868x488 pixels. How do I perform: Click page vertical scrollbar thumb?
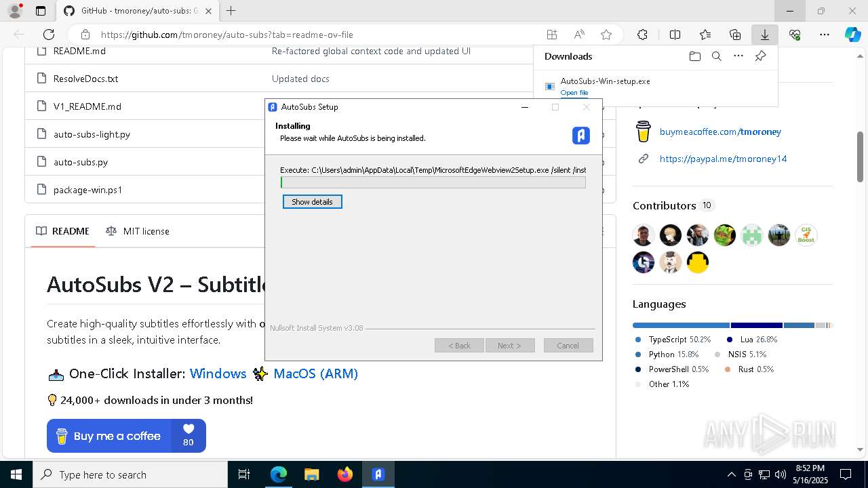pos(861,156)
